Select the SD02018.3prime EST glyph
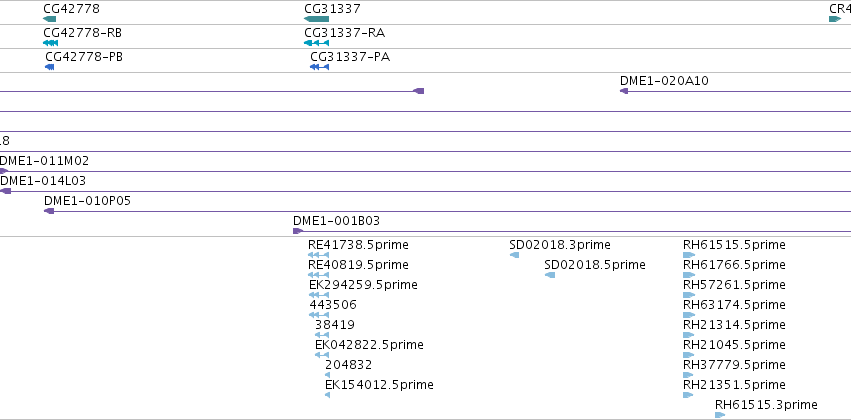Screen dimensions: 851x420 514,255
